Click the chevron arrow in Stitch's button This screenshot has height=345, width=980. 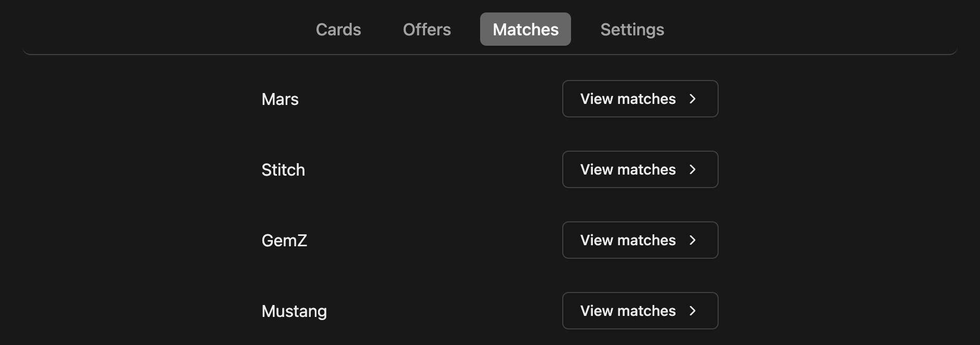click(x=692, y=169)
